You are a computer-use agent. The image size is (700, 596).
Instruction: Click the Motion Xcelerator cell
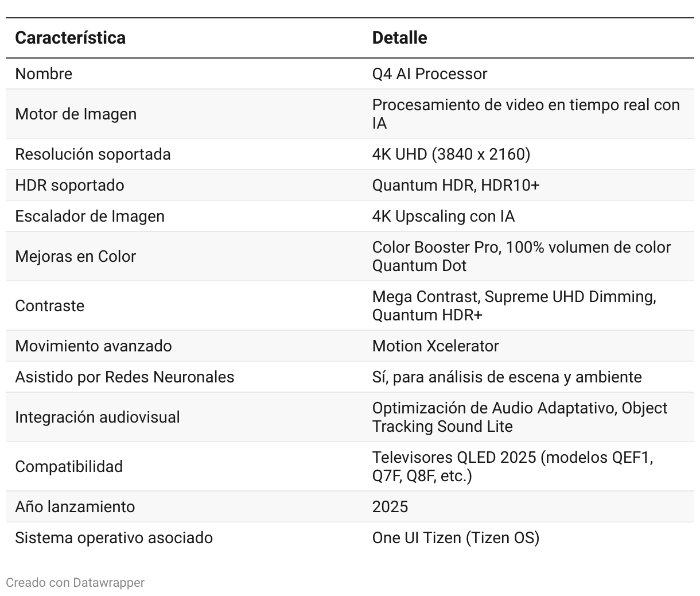click(435, 346)
